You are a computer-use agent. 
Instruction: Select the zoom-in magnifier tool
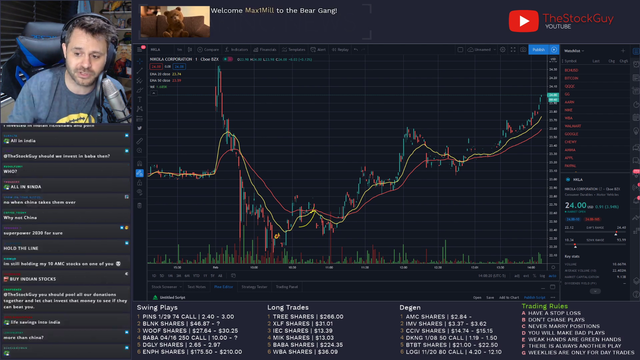[x=140, y=151]
